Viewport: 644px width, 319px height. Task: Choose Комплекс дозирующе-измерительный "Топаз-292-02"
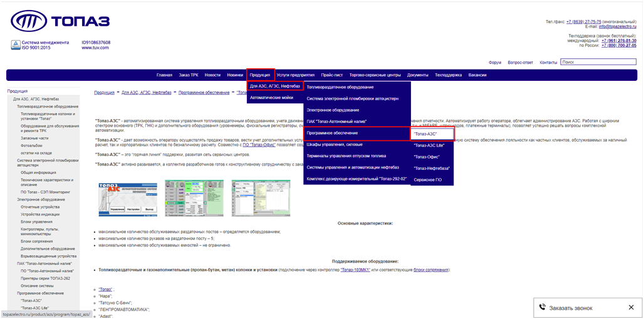pyautogui.click(x=357, y=179)
